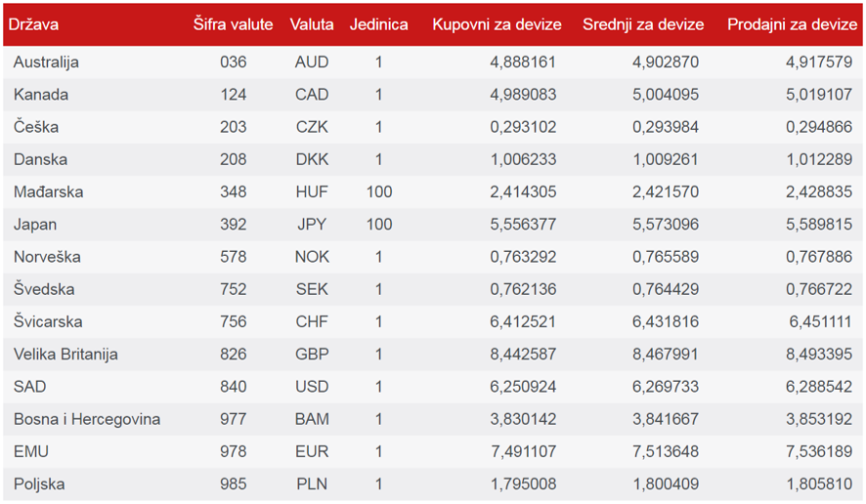
Task: Click the USD currency code cell
Action: 312,387
